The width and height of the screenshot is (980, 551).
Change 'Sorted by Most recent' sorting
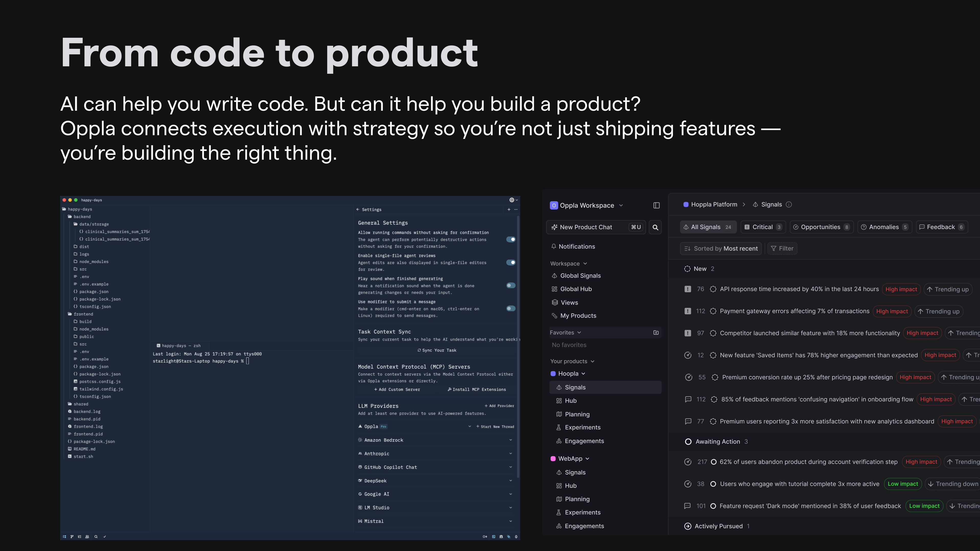[x=721, y=249]
